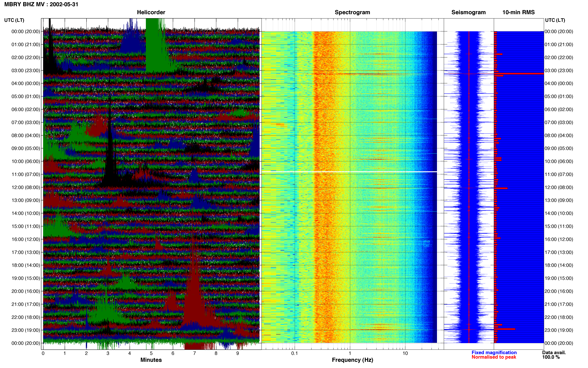Click the right 14:00 (10:00) time label
588x368 pixels.
pyautogui.click(x=559, y=213)
